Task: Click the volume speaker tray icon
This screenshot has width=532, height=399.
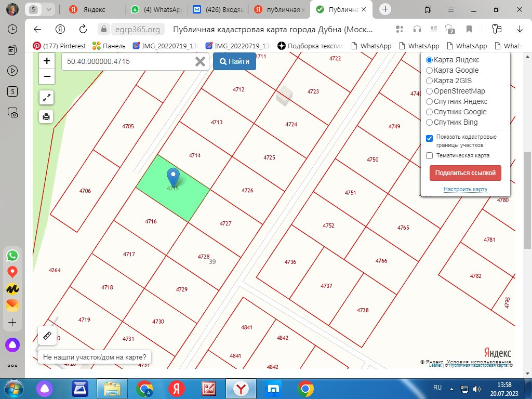Action: (477, 389)
